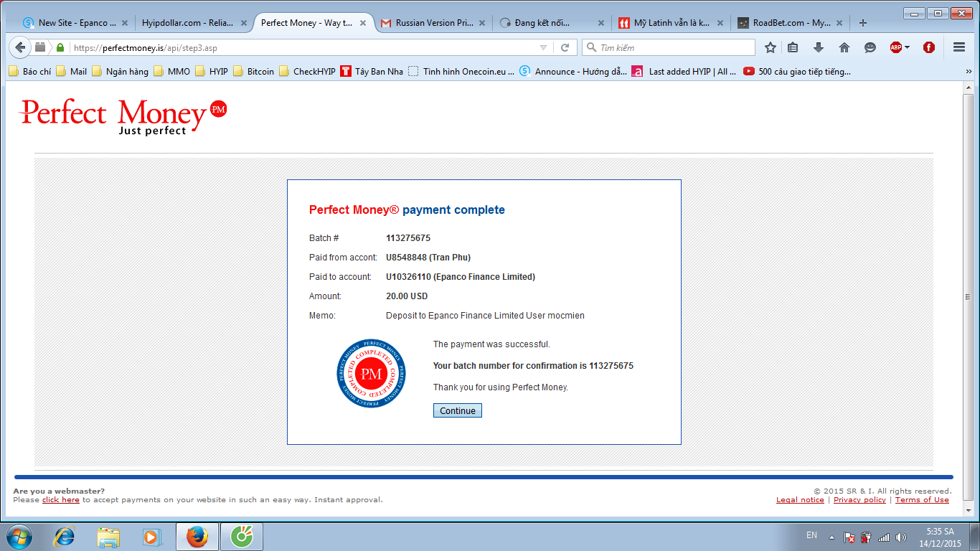Click the Adblock Plus ABP icon

896,48
